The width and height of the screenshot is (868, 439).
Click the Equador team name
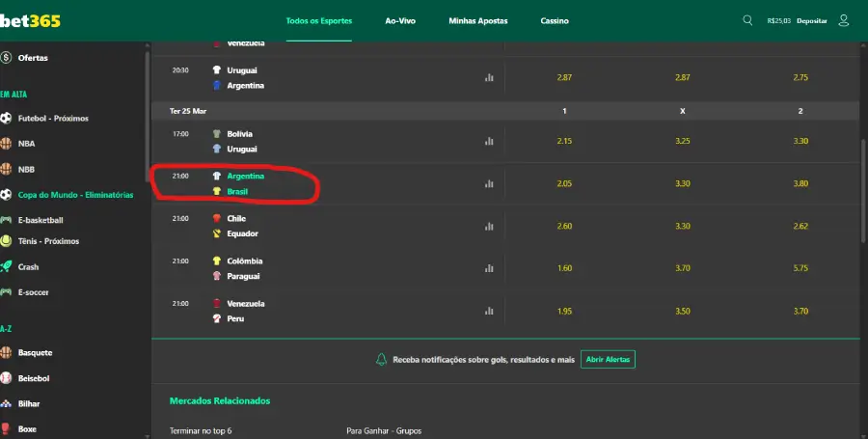pos(242,233)
